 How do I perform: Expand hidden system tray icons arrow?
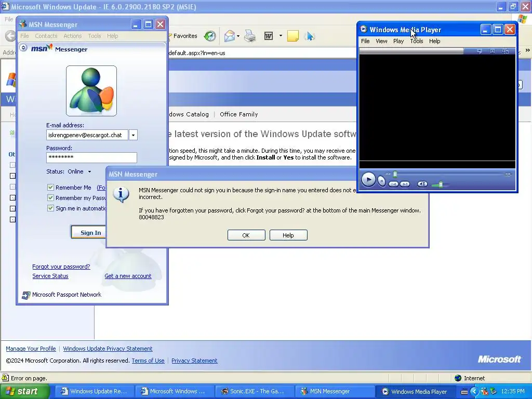coord(474,392)
